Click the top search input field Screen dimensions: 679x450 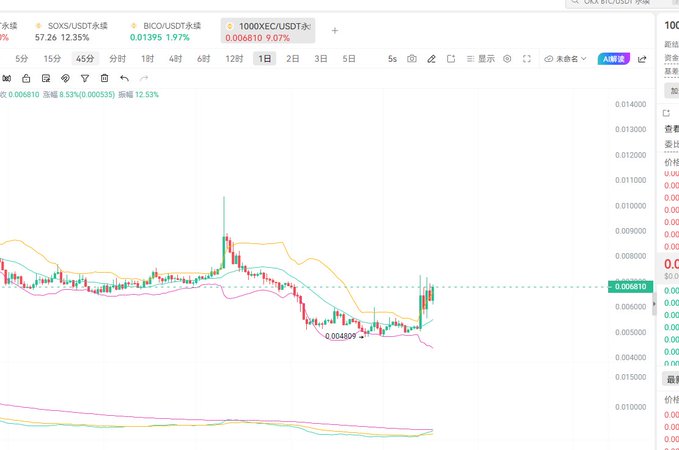point(621,3)
